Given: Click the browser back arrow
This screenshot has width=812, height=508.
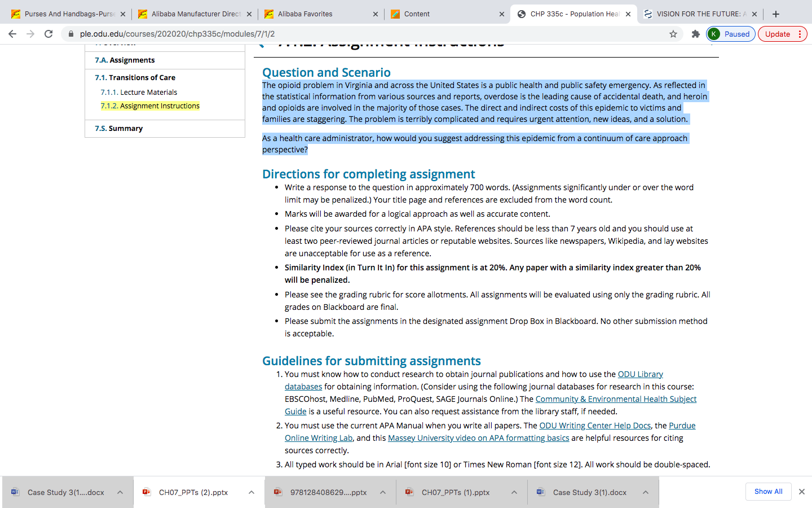Looking at the screenshot, I should pos(12,34).
